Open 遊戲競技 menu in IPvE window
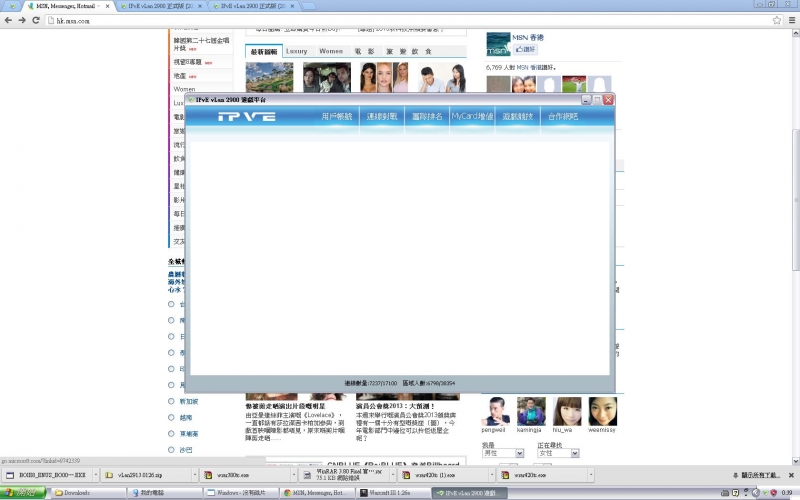 (x=517, y=117)
